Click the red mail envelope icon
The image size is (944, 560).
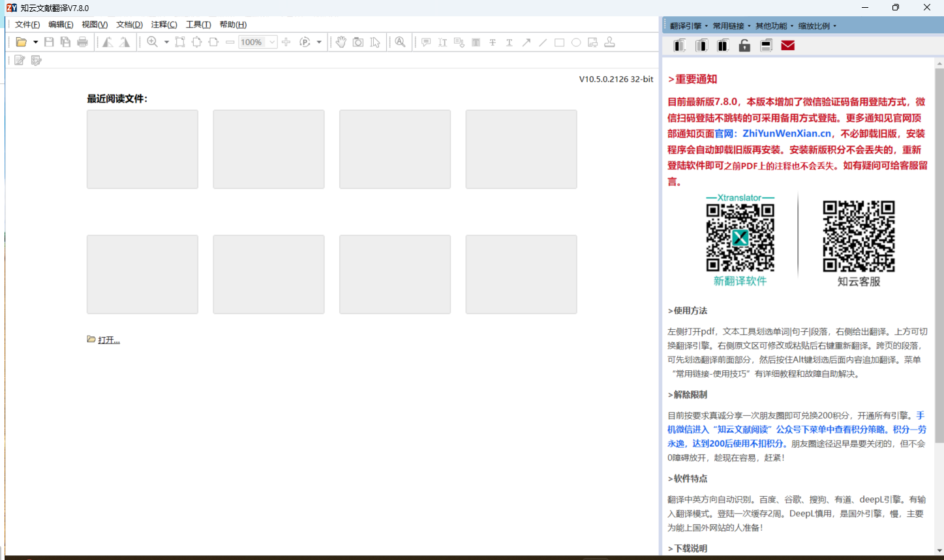788,46
